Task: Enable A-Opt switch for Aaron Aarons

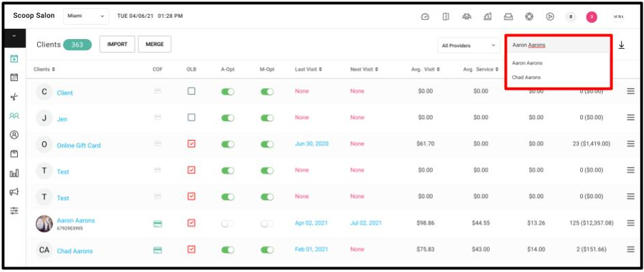Action: 228,223
